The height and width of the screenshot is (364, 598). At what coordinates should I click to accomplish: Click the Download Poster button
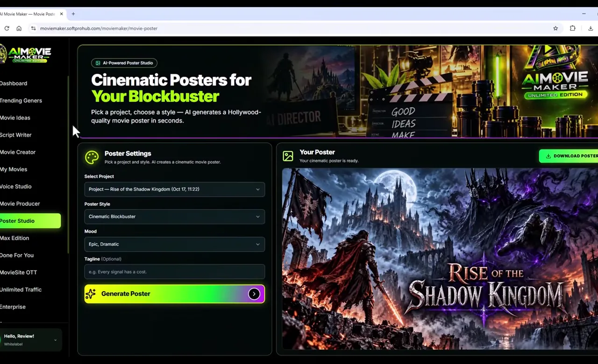click(x=569, y=156)
